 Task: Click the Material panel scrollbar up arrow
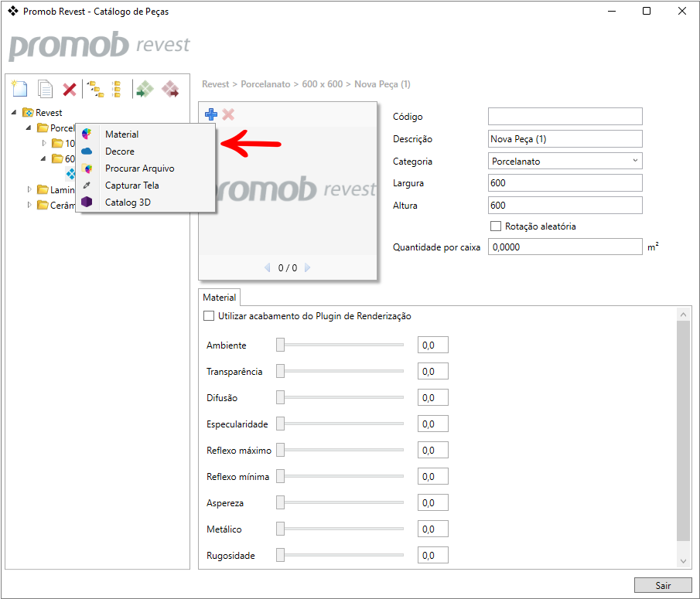coord(683,315)
